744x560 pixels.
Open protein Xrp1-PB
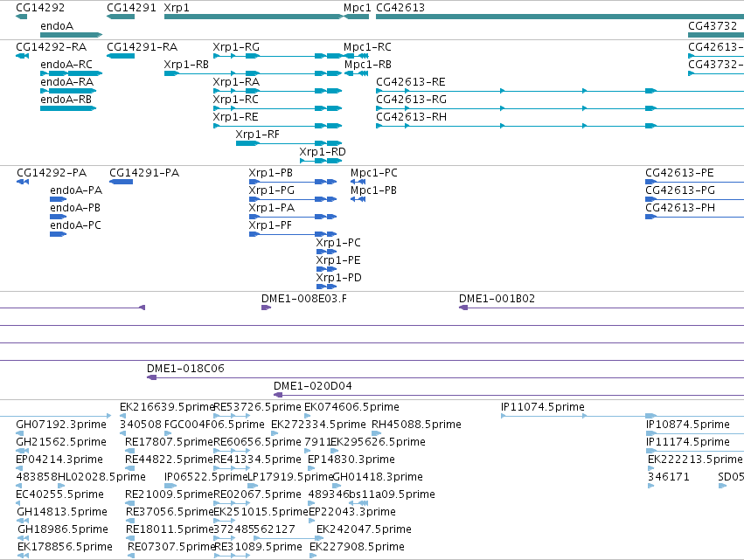click(271, 173)
